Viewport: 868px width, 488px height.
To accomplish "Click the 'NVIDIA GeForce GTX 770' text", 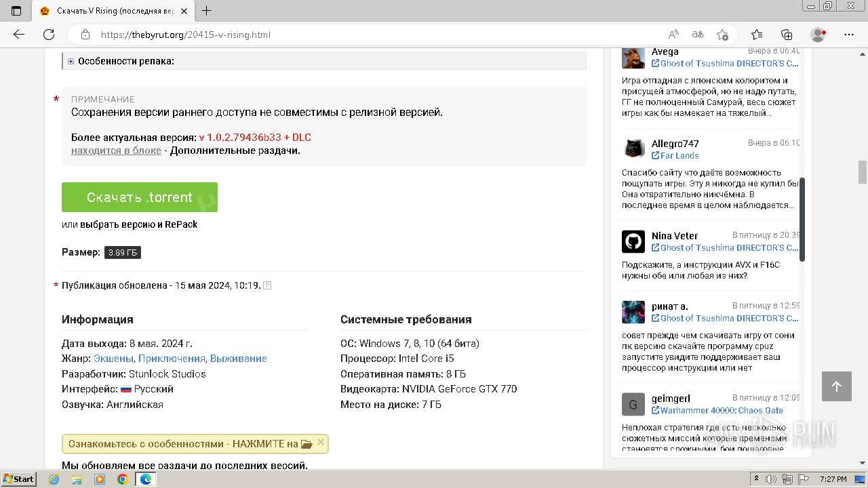I will 459,389.
